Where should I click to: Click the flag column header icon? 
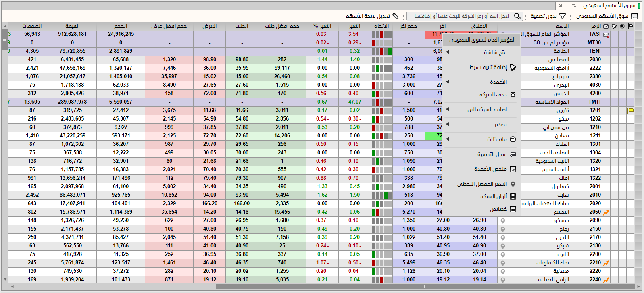[630, 26]
